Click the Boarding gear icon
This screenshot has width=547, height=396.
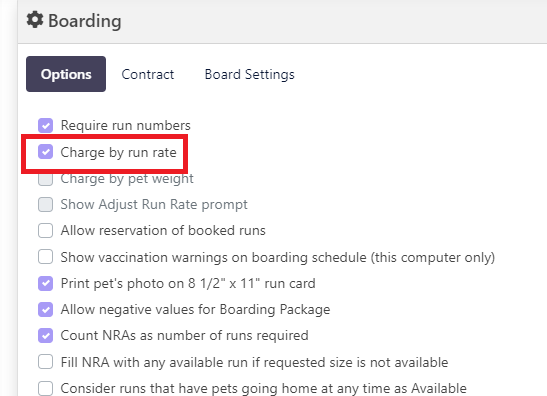click(35, 20)
